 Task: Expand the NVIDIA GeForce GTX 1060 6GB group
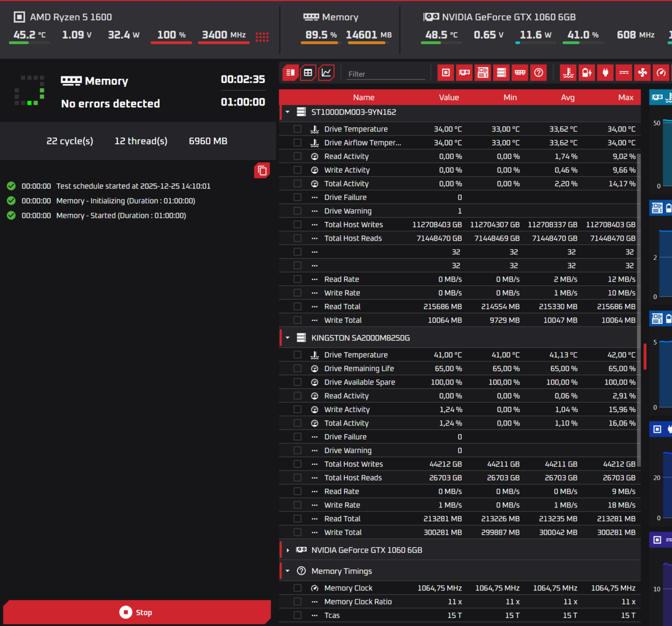(x=287, y=550)
